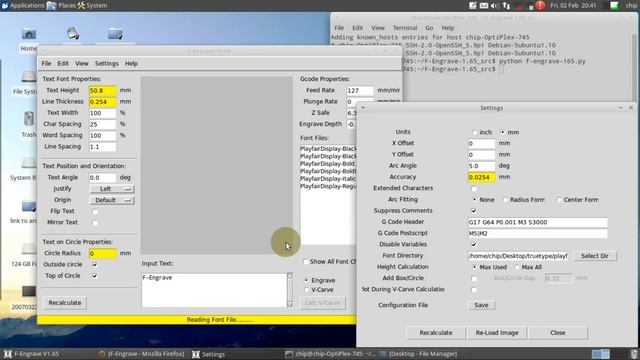
Task: Click the mail envelope tray icon
Action: coord(484,5)
